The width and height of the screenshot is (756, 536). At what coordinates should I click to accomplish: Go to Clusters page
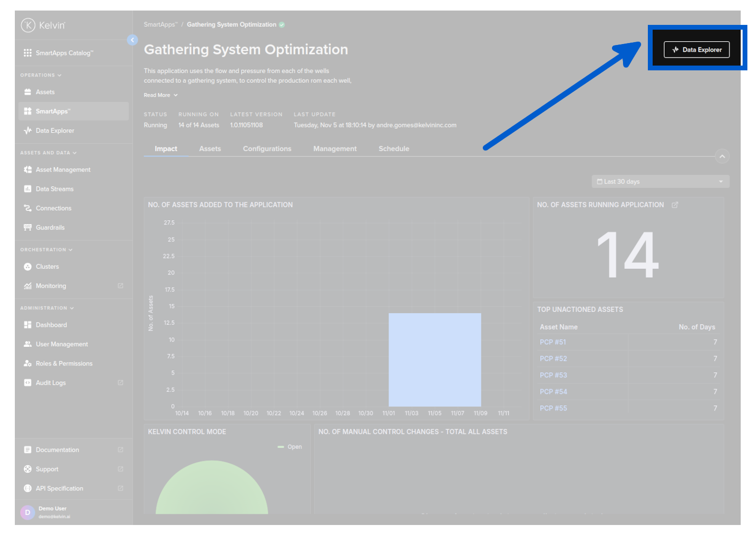(x=47, y=267)
